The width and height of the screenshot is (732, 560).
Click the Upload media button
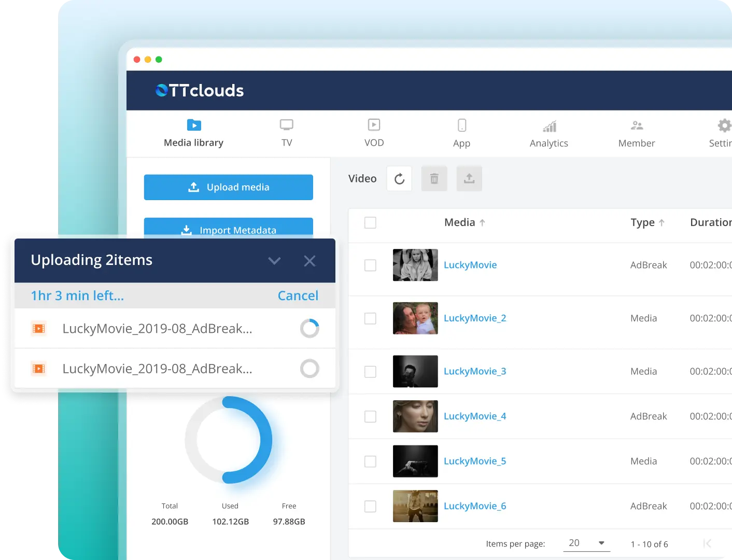228,187
